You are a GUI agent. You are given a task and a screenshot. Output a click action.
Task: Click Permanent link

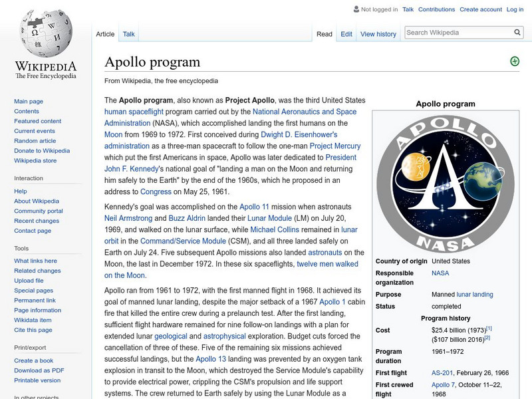pyautogui.click(x=35, y=301)
